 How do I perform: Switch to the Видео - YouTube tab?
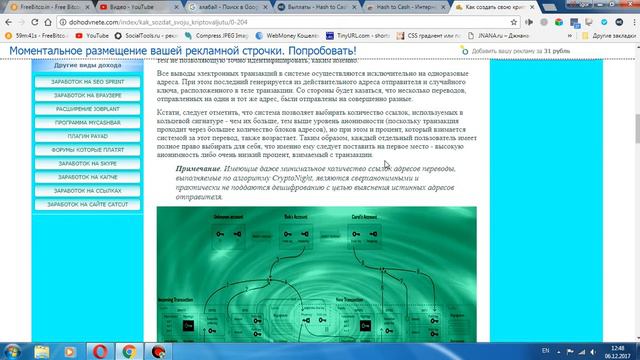[138, 7]
